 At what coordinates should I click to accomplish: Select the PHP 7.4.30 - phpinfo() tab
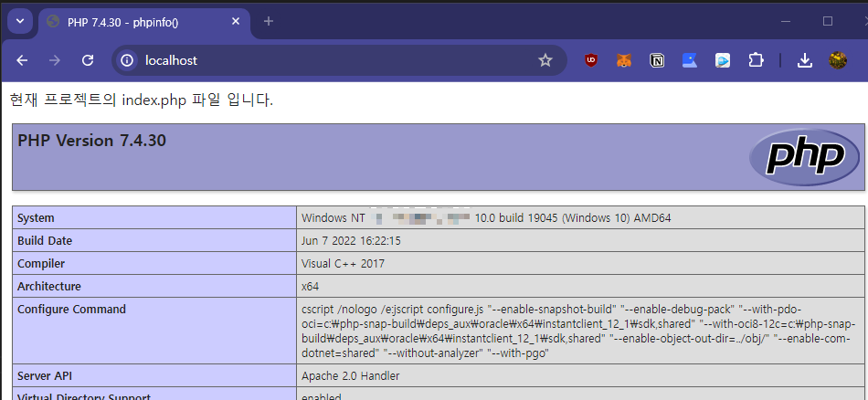(x=144, y=22)
